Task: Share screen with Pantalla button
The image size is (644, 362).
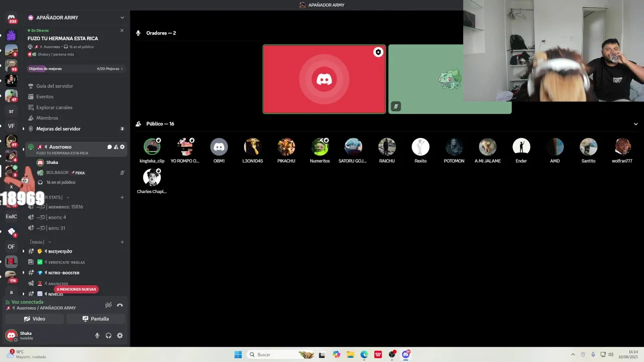Action: pyautogui.click(x=96, y=319)
